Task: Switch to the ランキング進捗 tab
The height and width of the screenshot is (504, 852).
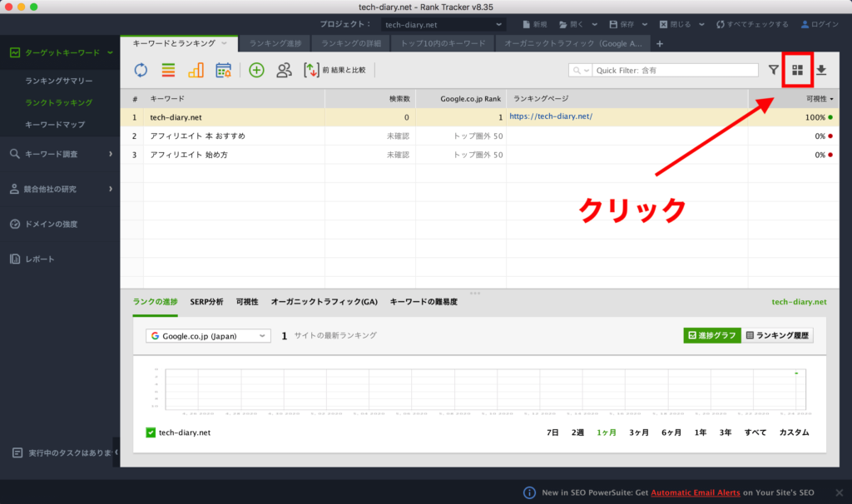Action: (x=275, y=43)
